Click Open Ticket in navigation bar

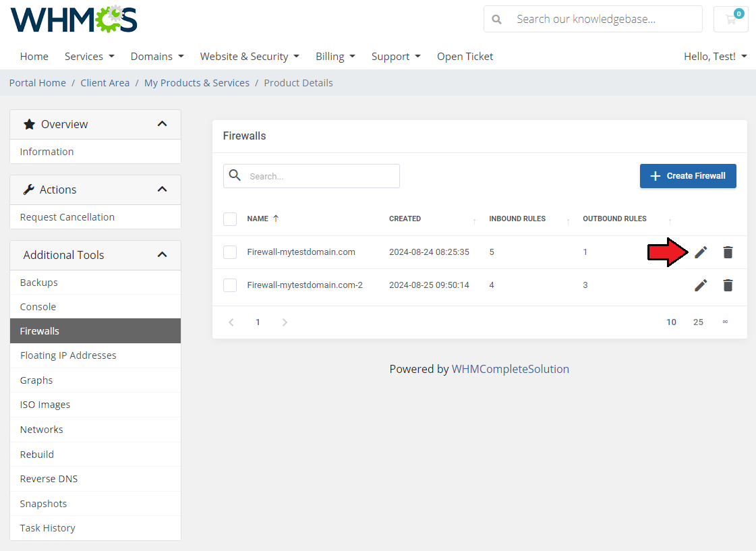point(465,57)
